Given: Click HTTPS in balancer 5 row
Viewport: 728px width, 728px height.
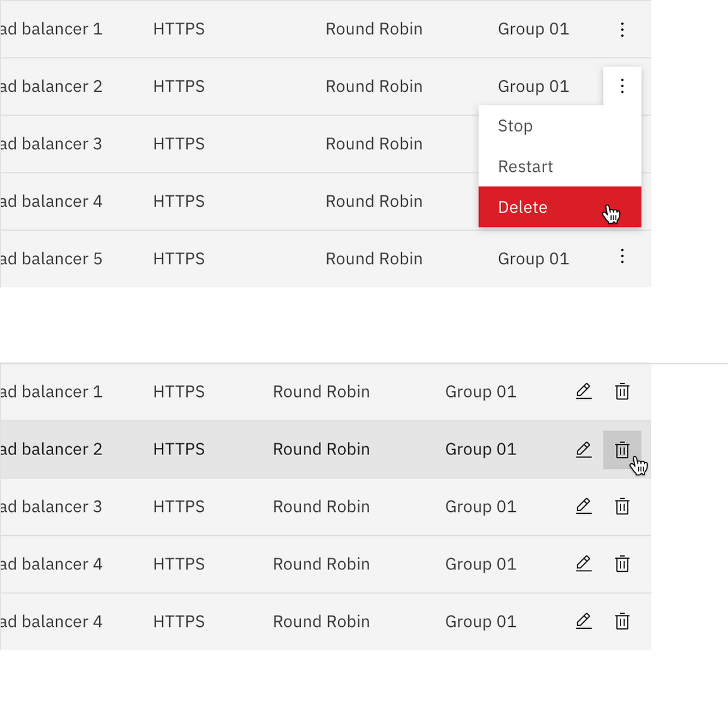Looking at the screenshot, I should click(x=179, y=259).
